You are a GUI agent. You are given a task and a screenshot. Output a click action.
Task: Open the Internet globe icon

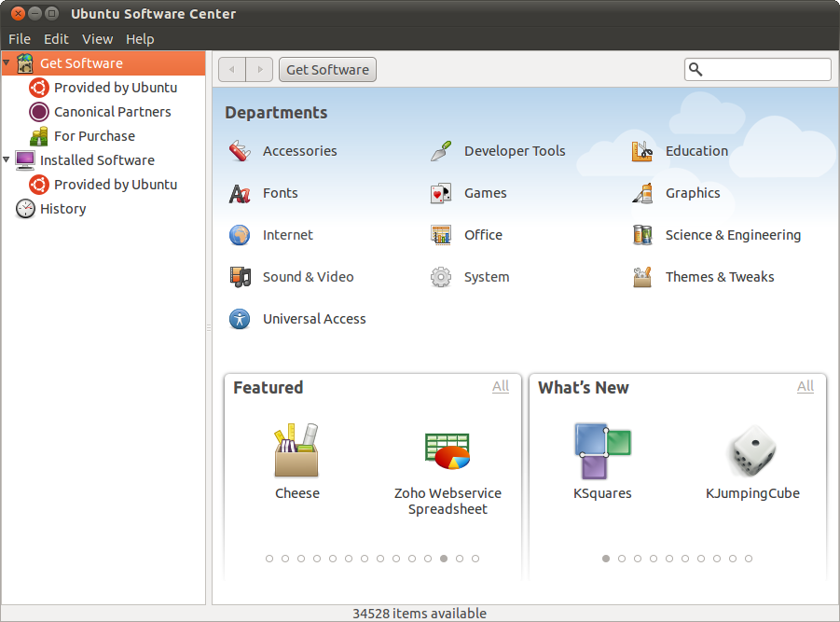[x=240, y=235]
